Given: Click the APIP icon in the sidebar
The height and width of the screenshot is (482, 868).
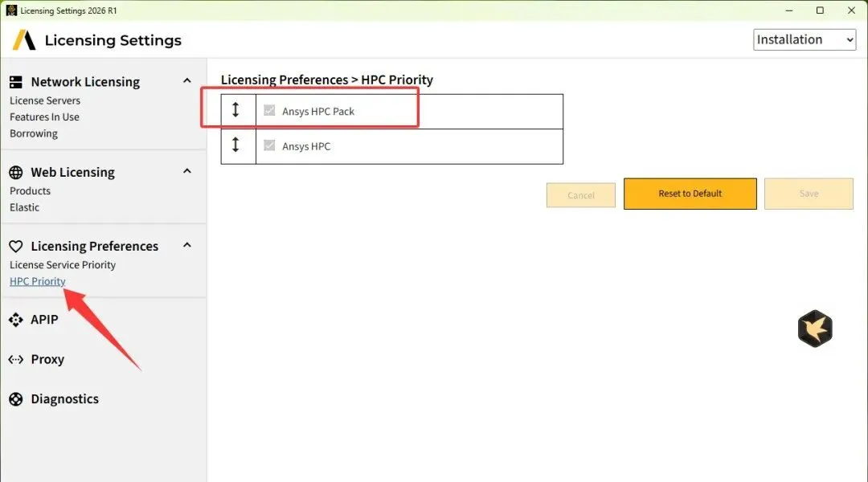Looking at the screenshot, I should click(x=16, y=320).
